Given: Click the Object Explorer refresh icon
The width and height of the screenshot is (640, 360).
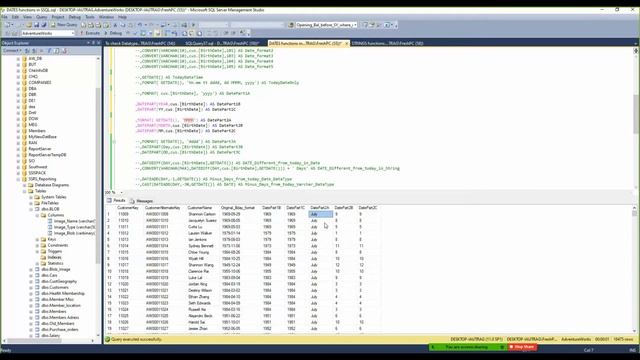Looking at the screenshot, I should click(57, 51).
